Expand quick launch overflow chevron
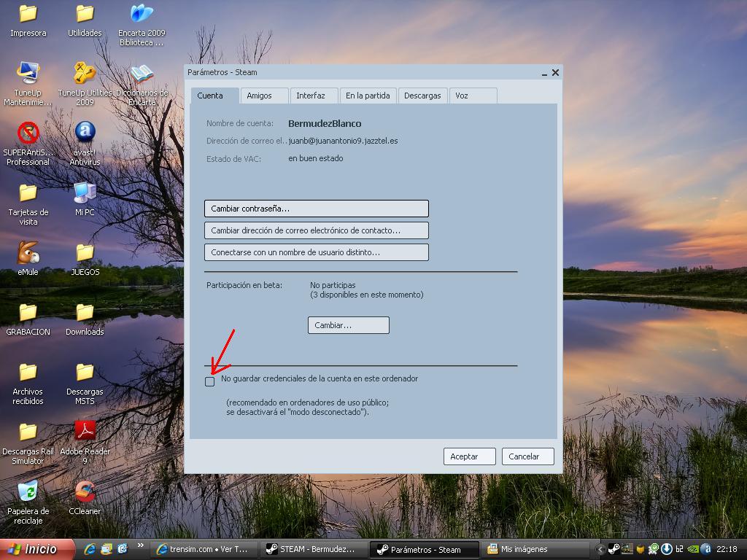Screen dimensions: 747x560 point(141,549)
